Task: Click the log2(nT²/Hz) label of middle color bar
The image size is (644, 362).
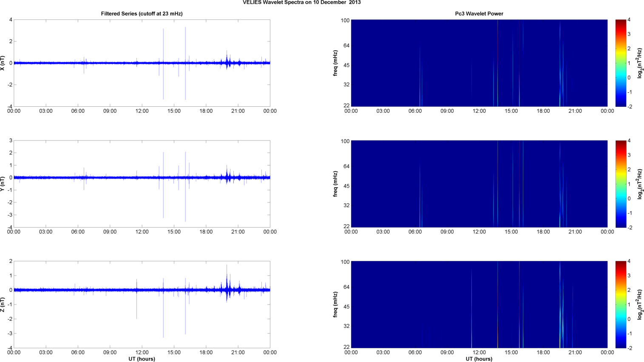Action: pos(640,184)
